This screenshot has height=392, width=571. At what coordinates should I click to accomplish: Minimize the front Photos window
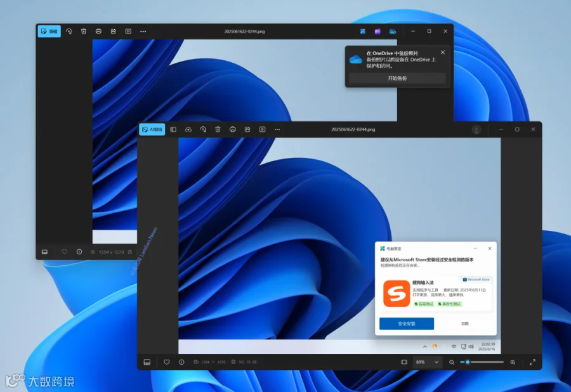[501, 129]
